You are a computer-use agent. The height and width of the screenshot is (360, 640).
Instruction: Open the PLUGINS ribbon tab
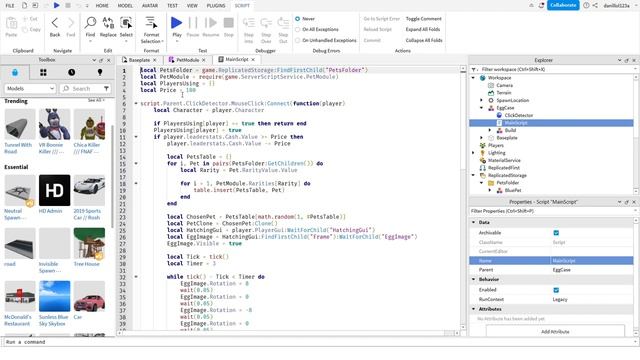pos(216,6)
